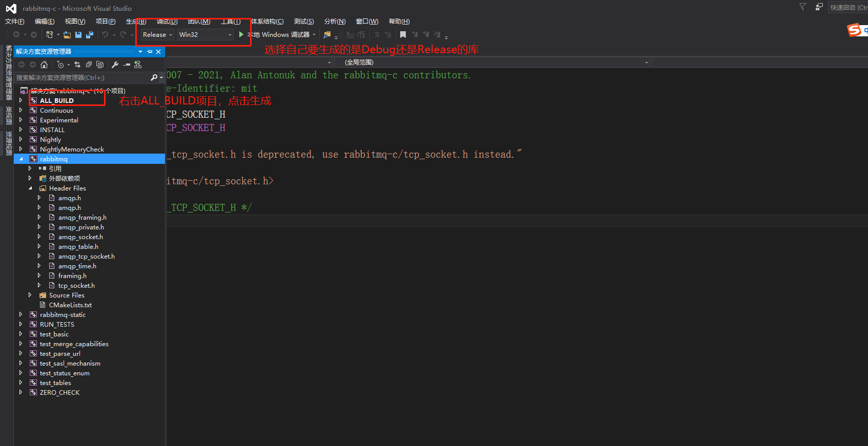The height and width of the screenshot is (446, 868).
Task: Select the RUN_TESTS project
Action: coord(57,324)
